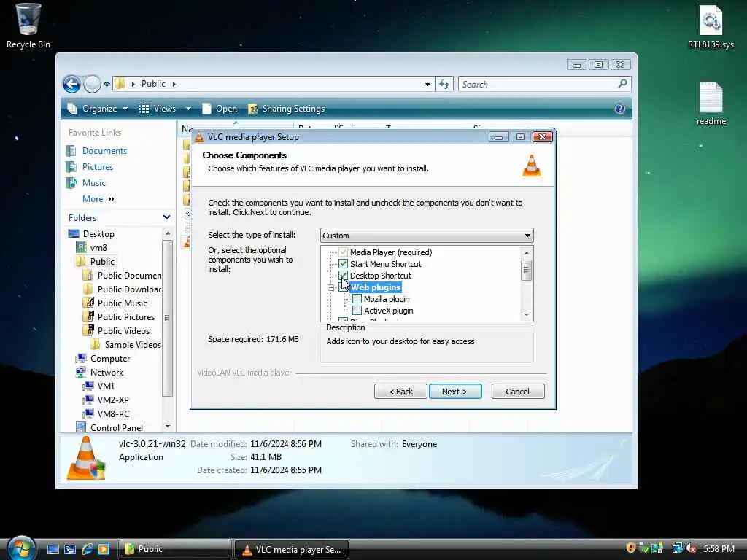747x560 pixels.
Task: Click Media Player (required) checkbox
Action: [343, 252]
